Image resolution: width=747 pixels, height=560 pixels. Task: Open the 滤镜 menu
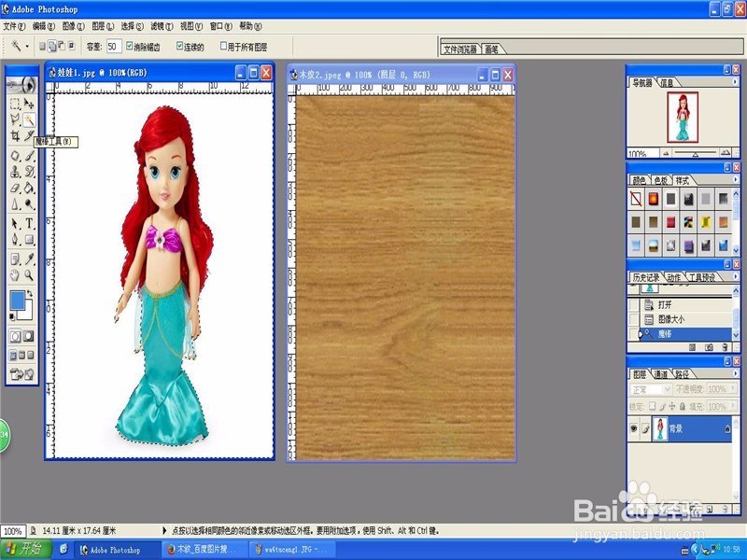coord(162,26)
